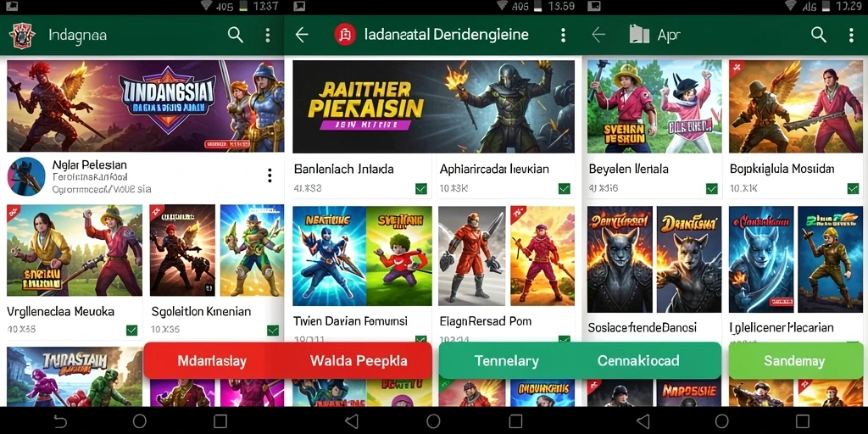
Task: Open the Nglar Pelesian row options menu
Action: click(x=270, y=176)
